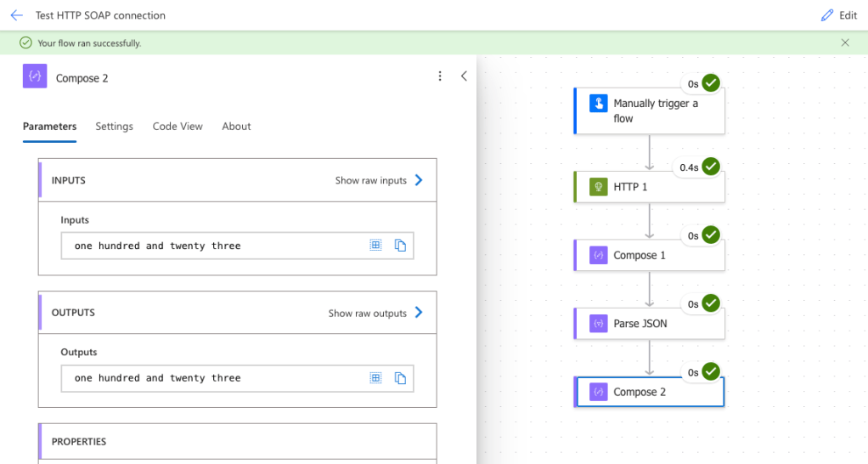Viewport: 868px width, 464px height.
Task: Show raw inputs
Action: 379,180
